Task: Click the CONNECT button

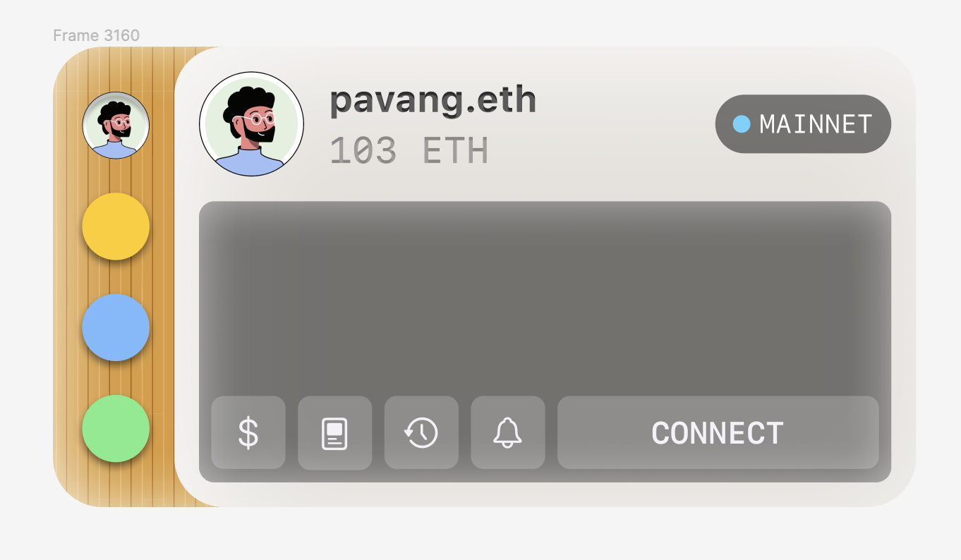Action: click(x=718, y=432)
